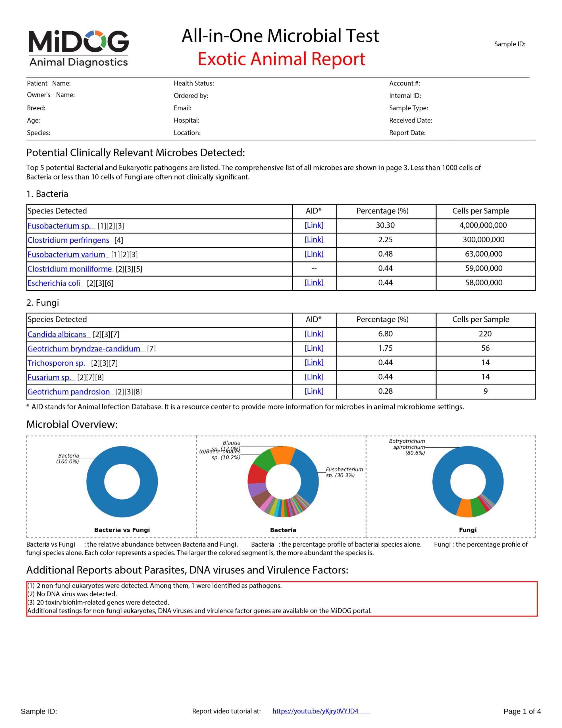
Task: Click the MiDOG Animal Diagnostics logo
Action: 79,49
